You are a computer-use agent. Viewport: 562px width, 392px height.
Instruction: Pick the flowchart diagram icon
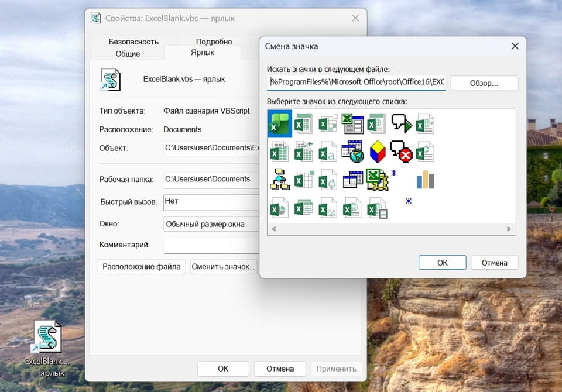[280, 179]
